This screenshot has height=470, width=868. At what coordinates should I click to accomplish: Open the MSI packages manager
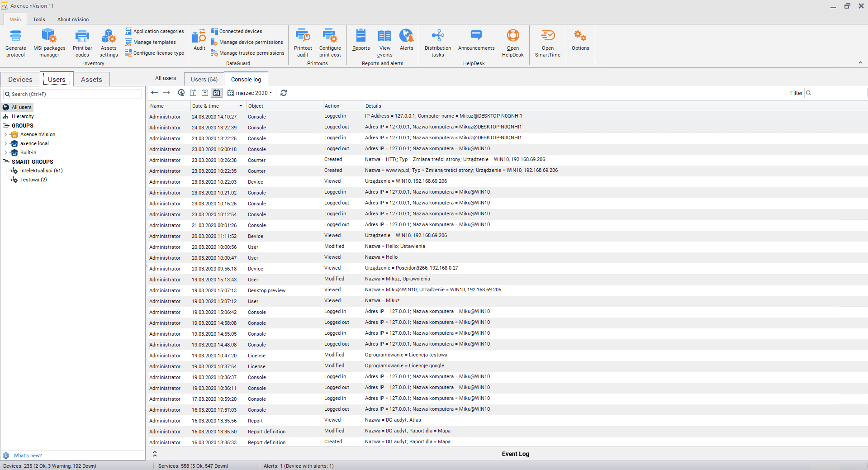49,43
